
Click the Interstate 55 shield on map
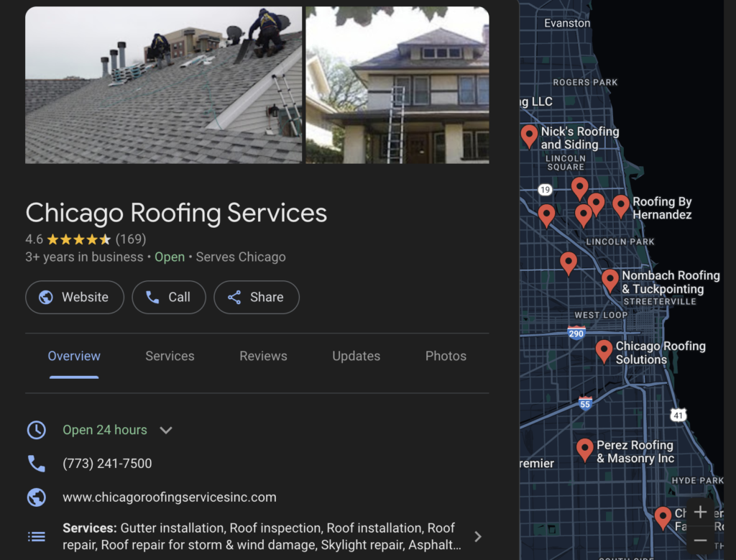[x=585, y=404]
